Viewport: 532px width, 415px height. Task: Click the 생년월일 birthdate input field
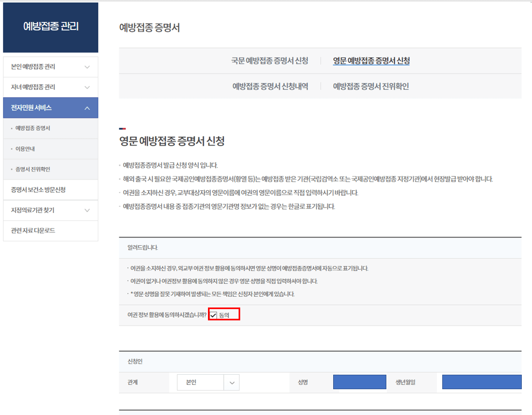click(481, 382)
